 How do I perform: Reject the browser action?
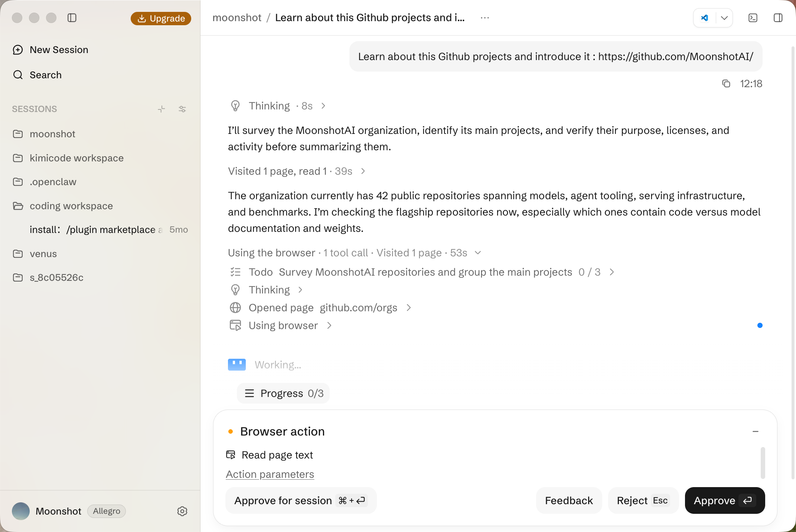click(643, 501)
